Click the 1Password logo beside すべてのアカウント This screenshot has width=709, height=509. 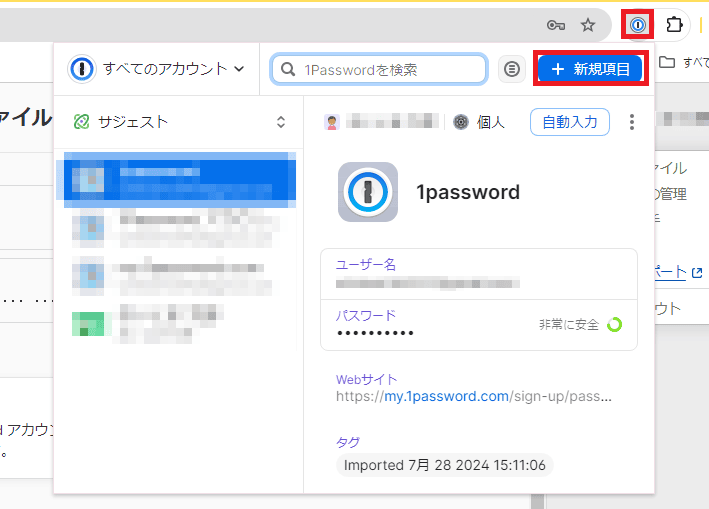[x=82, y=69]
